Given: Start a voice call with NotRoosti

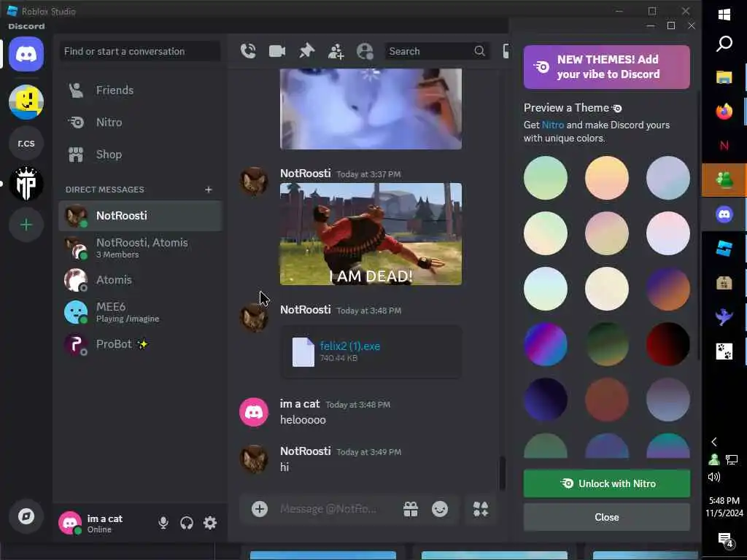Looking at the screenshot, I should coord(248,51).
